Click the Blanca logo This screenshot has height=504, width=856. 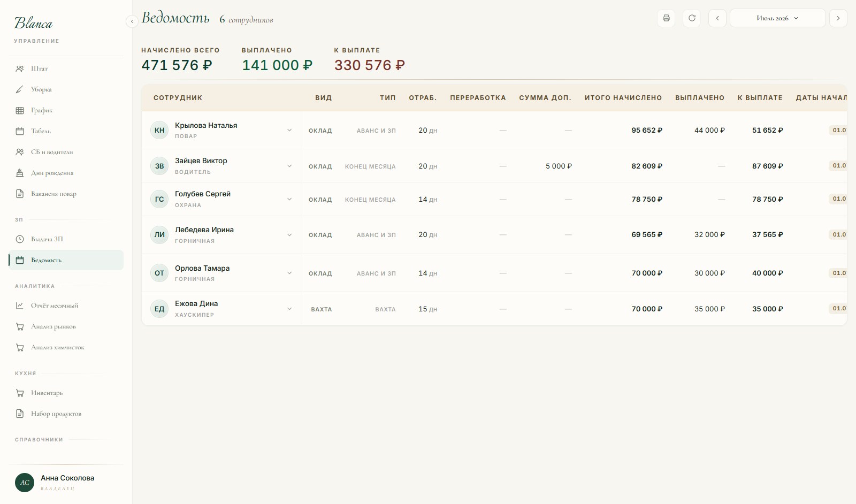click(x=33, y=23)
